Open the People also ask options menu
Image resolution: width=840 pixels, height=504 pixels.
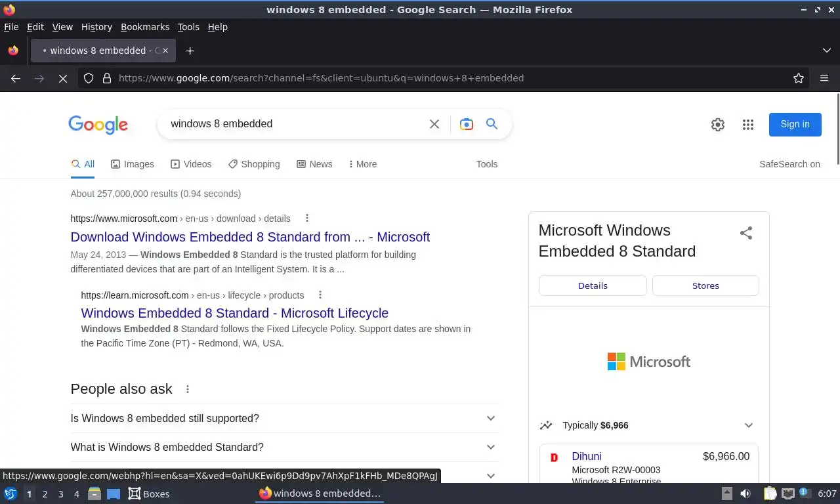click(x=188, y=389)
